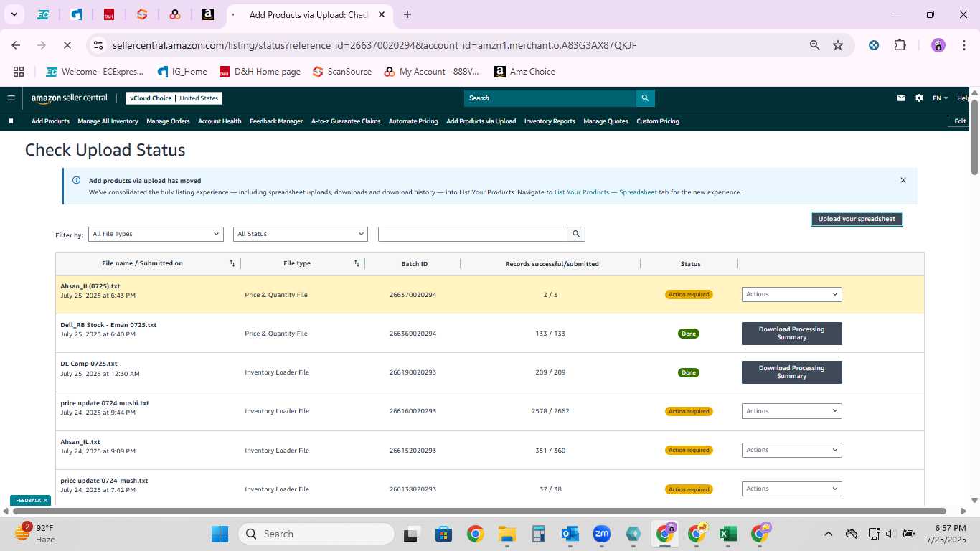The width and height of the screenshot is (980, 551).
Task: Open a new browser tab
Action: (407, 14)
